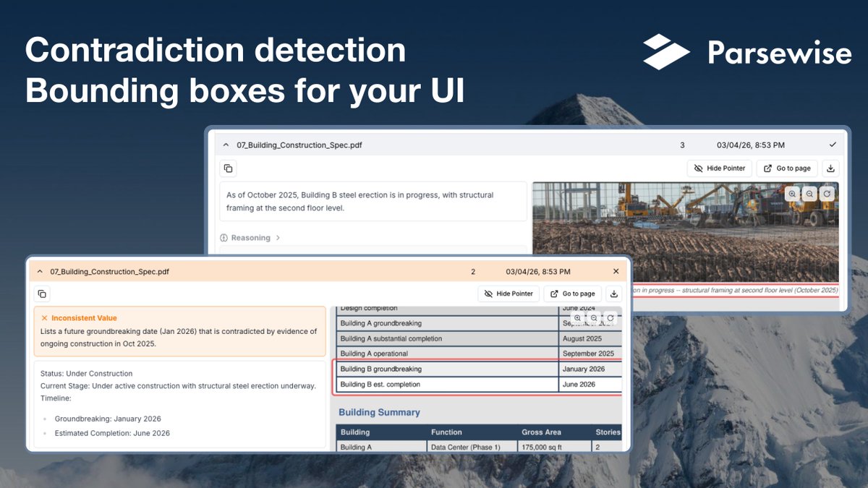Click the timestamp in the orange header

[x=538, y=272]
